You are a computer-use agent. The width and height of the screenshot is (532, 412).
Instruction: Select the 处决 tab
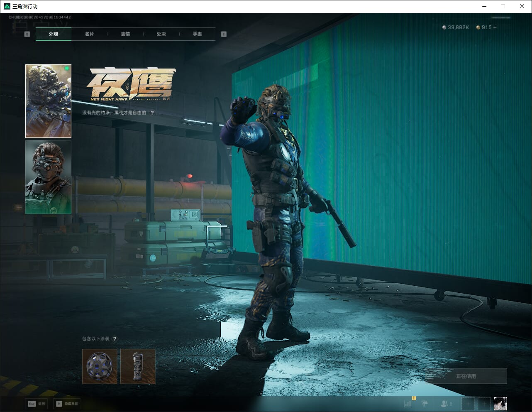click(x=161, y=34)
